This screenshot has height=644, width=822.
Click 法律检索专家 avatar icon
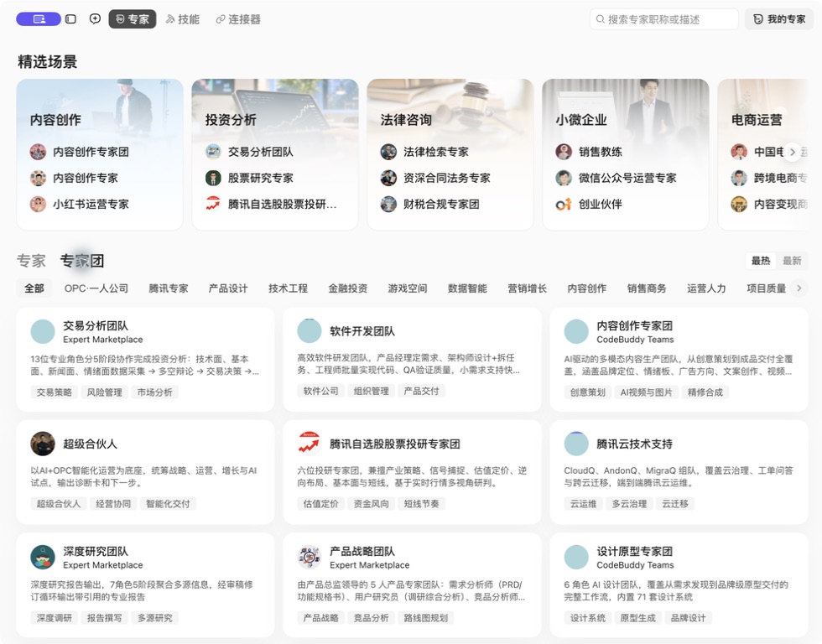coord(388,152)
